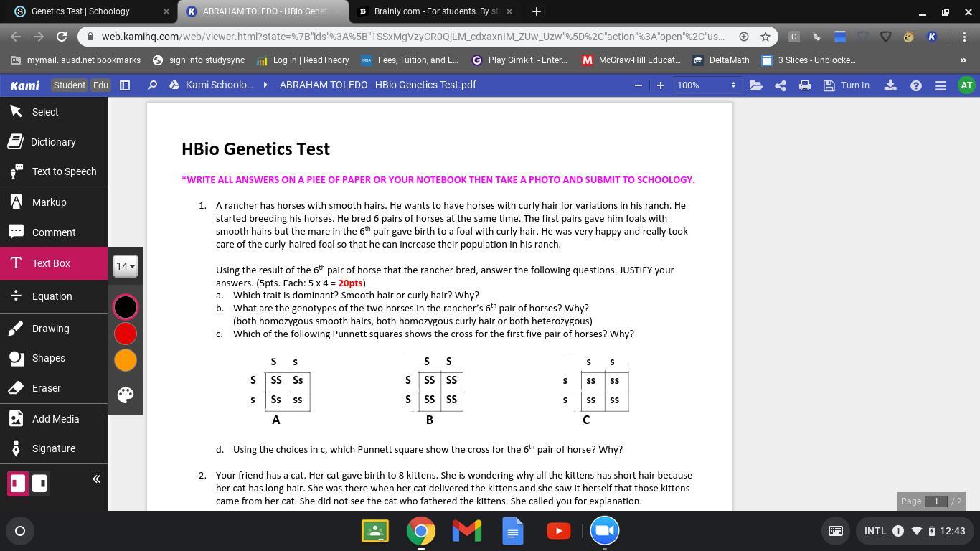Zoom out of the document
The width and height of the screenshot is (980, 551).
pos(639,85)
